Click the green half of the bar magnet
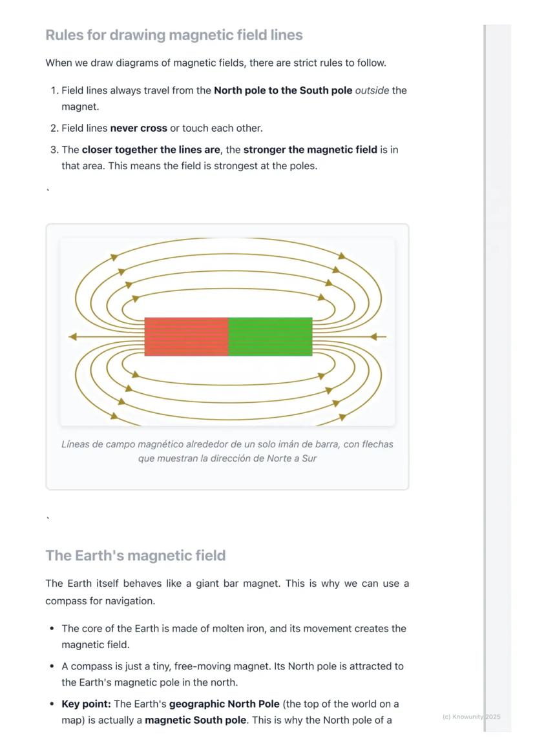The height and width of the screenshot is (756, 535). click(x=270, y=336)
